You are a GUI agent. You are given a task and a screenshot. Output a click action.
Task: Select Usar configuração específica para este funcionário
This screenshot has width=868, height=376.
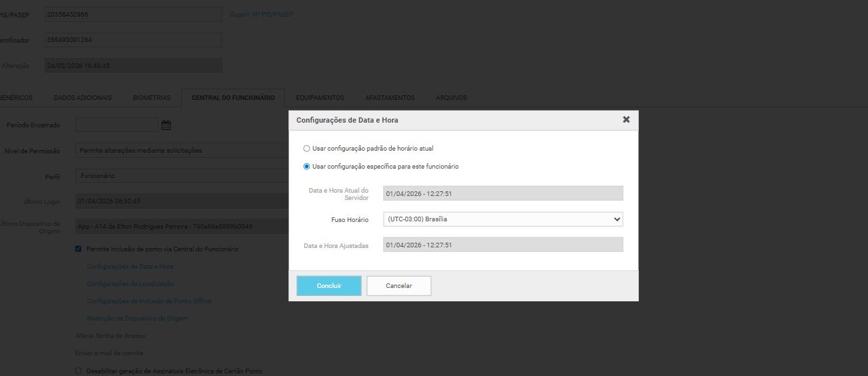coord(306,167)
